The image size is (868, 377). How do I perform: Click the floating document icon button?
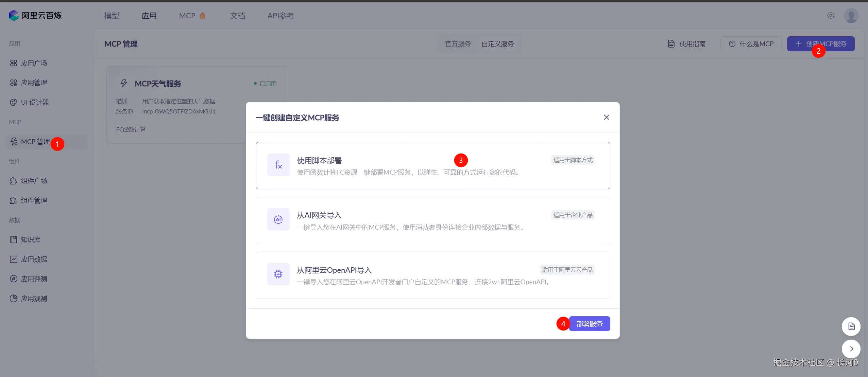coord(851,326)
